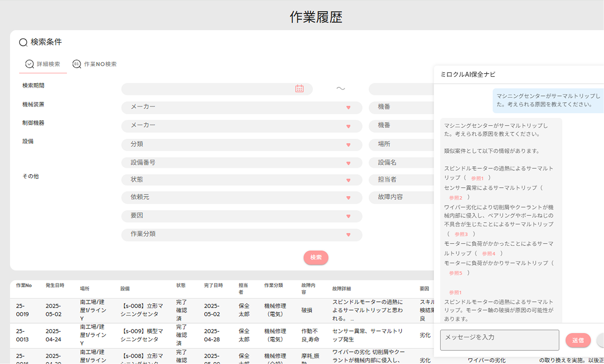Select work history row 25-0019
The image size is (604, 364).
point(22,310)
